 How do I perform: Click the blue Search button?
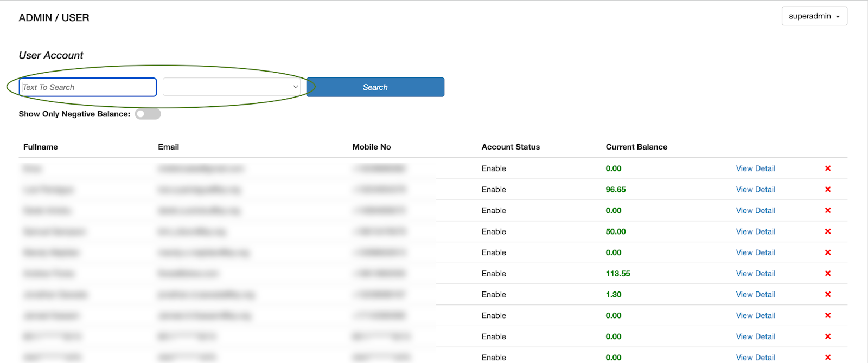click(x=375, y=87)
